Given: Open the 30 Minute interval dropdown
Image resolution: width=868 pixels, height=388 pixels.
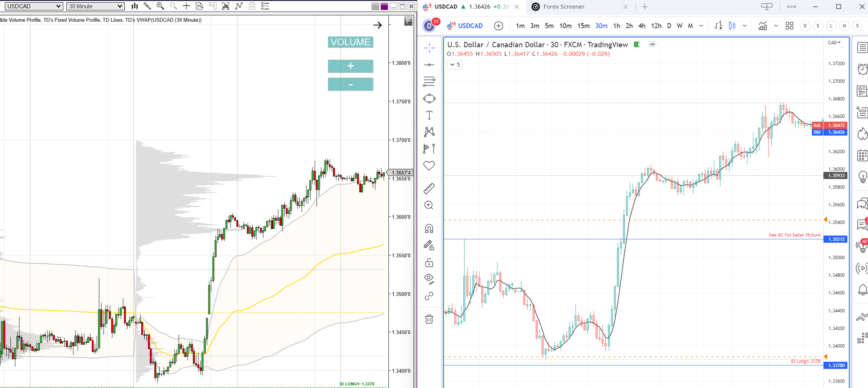Looking at the screenshot, I should point(95,6).
